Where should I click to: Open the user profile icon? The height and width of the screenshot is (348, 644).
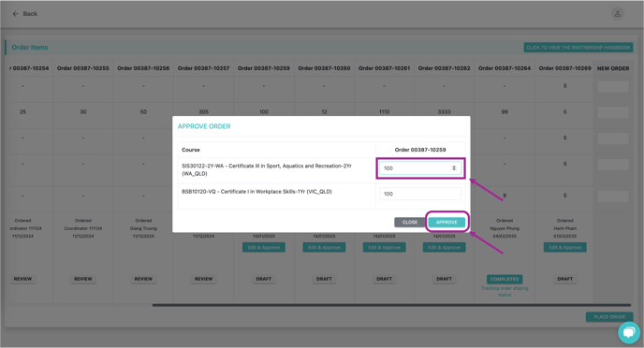[x=617, y=13]
